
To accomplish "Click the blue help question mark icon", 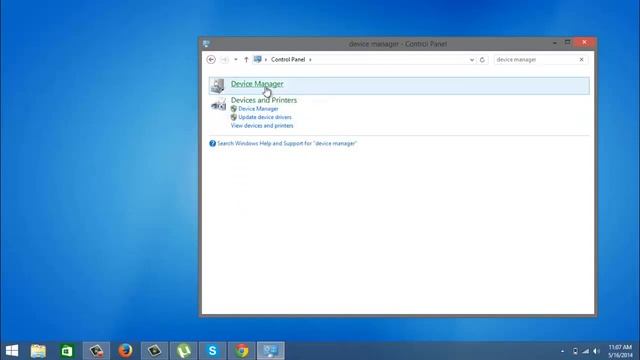I will click(212, 144).
